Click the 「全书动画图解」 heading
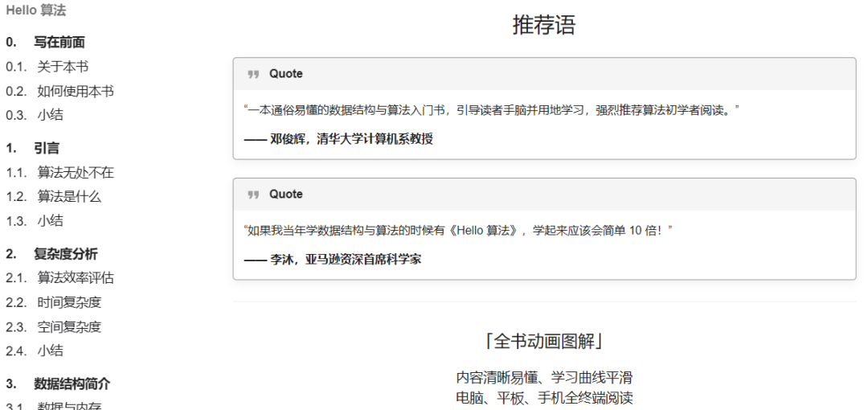The image size is (868, 410). tap(544, 342)
